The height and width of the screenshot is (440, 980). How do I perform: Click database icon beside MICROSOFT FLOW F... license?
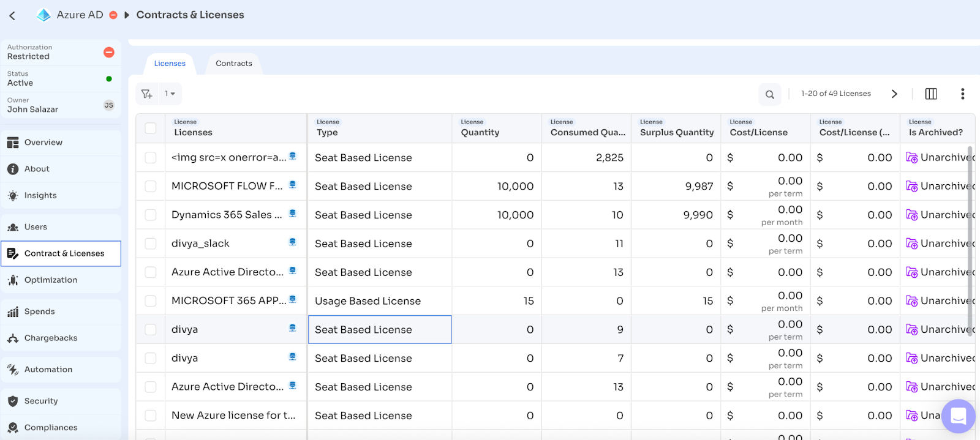click(293, 184)
